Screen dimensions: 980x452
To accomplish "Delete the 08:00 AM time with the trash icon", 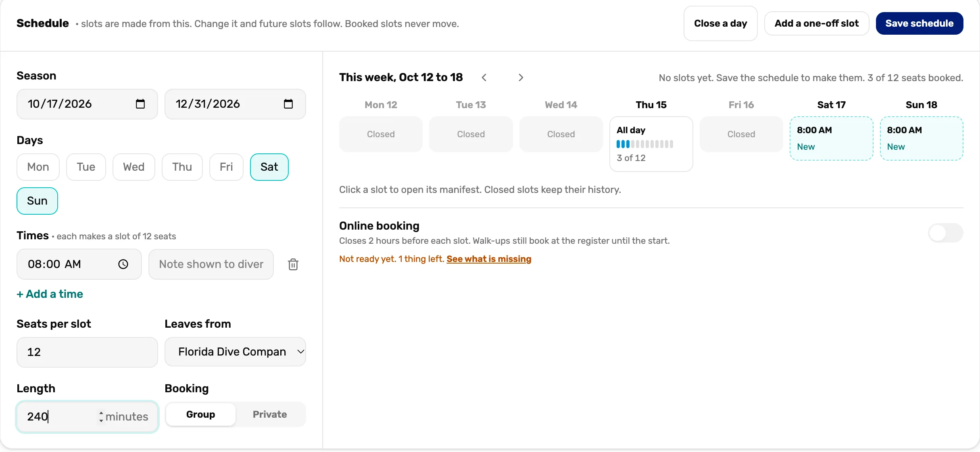I will [x=293, y=264].
